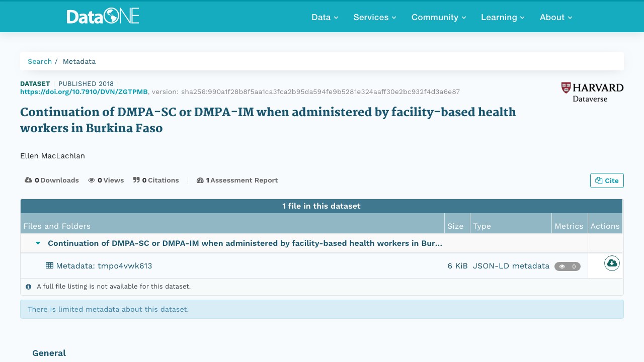Click the General section heading
This screenshot has height=362, width=644.
click(49, 353)
